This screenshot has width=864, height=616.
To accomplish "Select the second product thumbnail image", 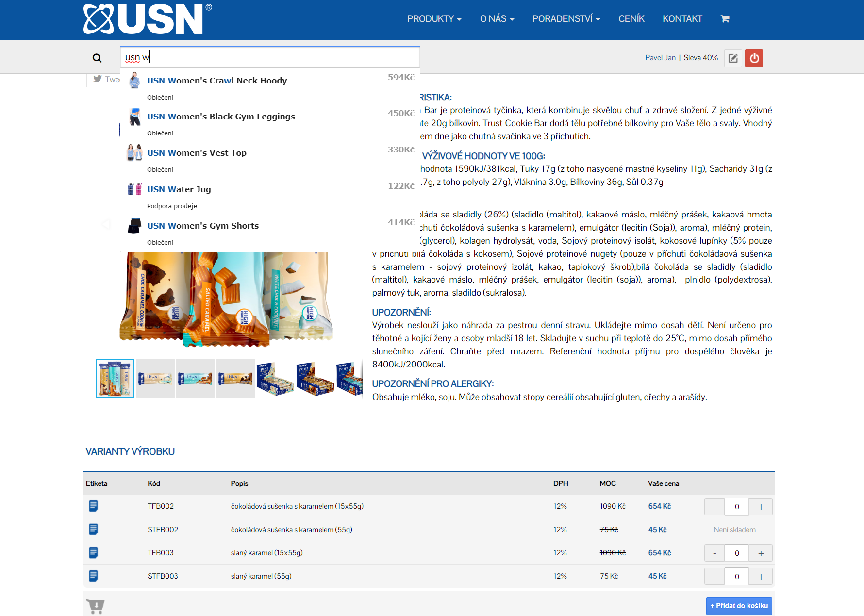I will [x=155, y=379].
